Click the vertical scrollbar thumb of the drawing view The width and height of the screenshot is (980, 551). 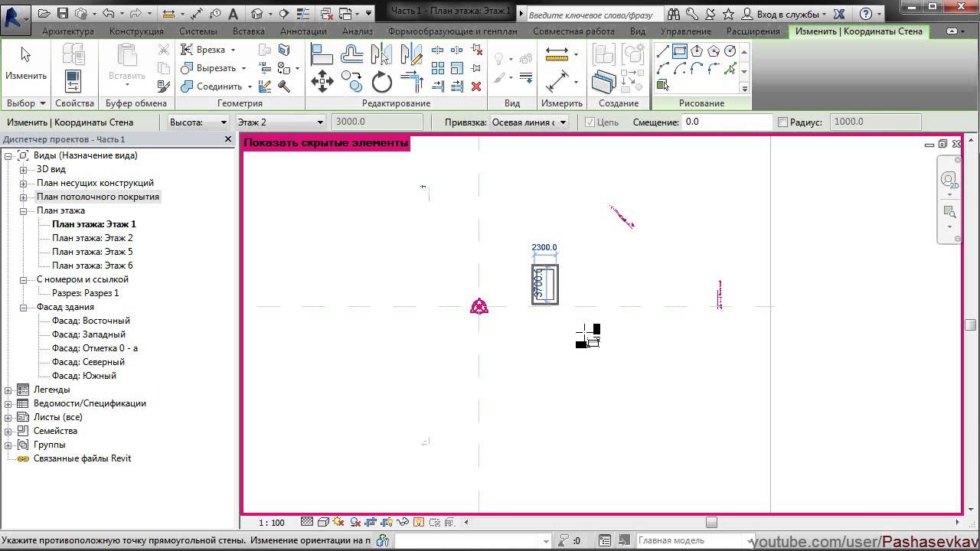coord(971,324)
